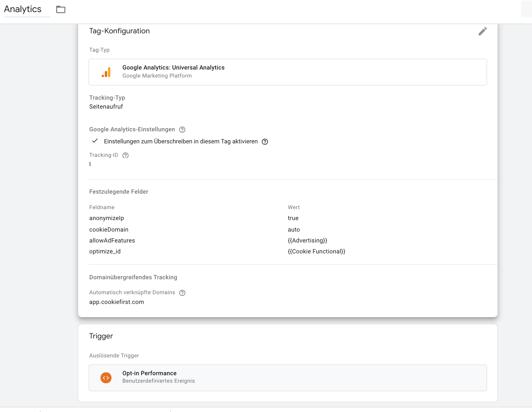Click the orange Opt-in Performance trigger icon
The width and height of the screenshot is (532, 412).
[x=106, y=378]
